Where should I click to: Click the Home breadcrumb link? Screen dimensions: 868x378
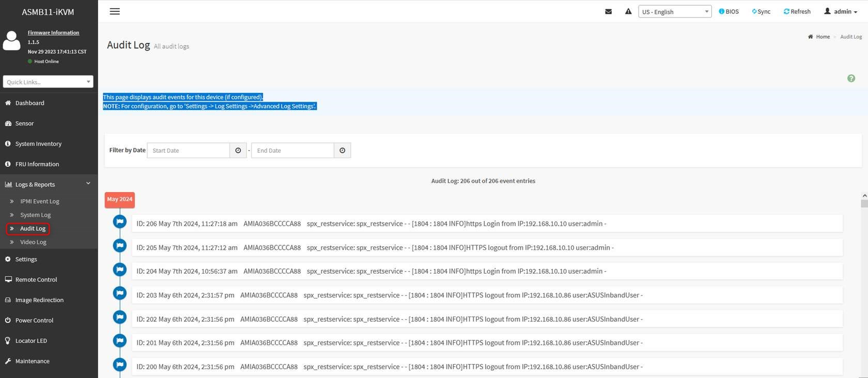click(823, 37)
